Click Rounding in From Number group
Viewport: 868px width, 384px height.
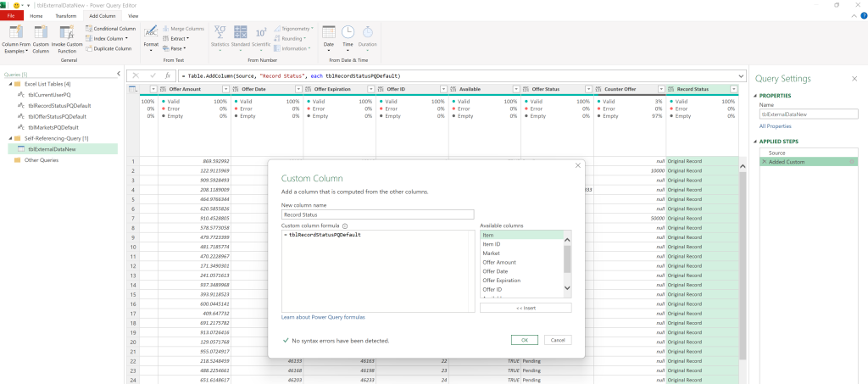[290, 39]
